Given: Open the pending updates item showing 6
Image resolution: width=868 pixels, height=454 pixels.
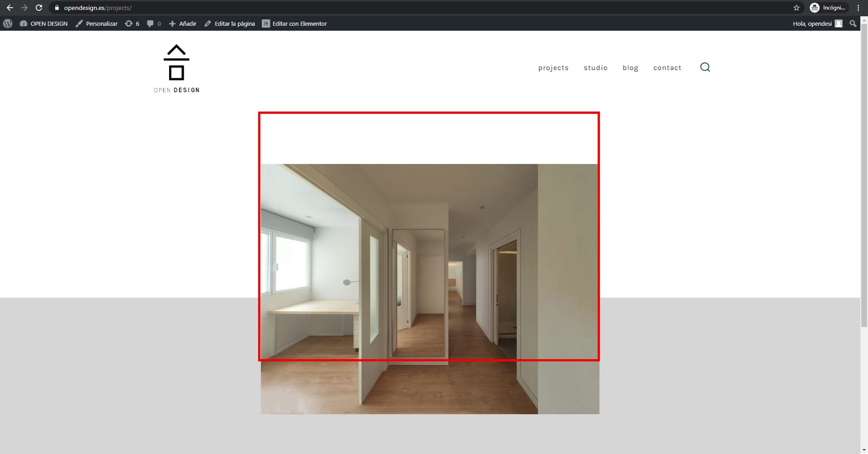Looking at the screenshot, I should click(132, 23).
